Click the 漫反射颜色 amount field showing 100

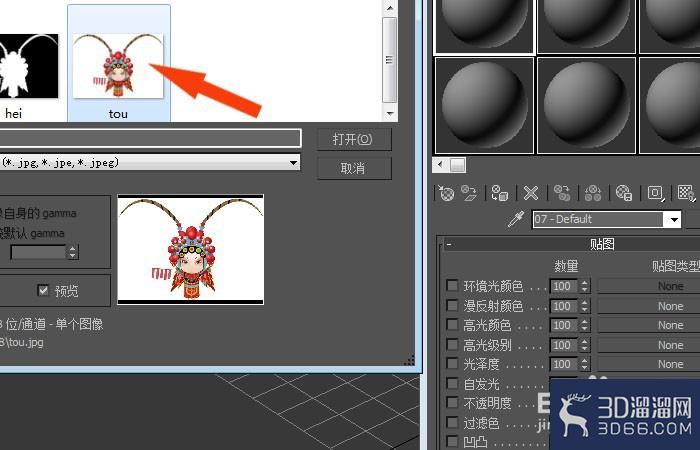coord(563,306)
